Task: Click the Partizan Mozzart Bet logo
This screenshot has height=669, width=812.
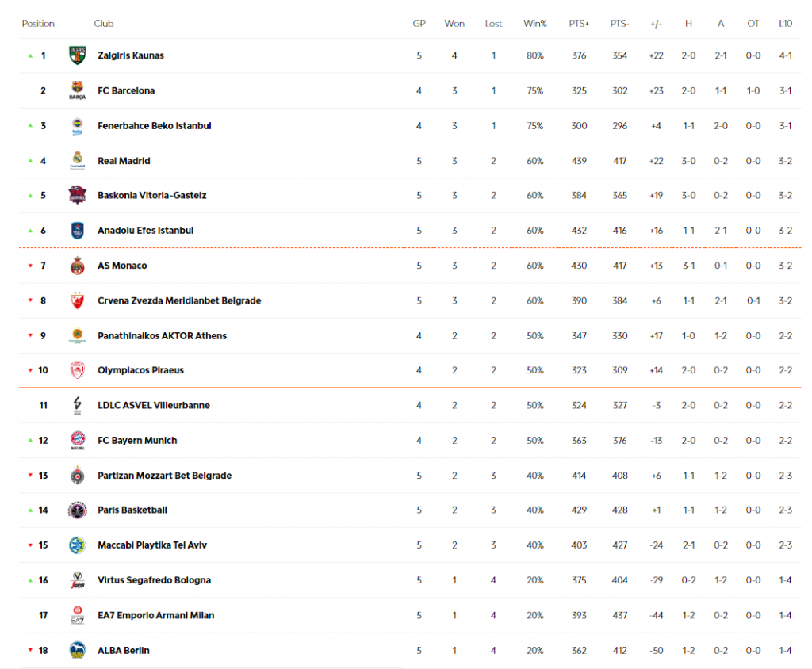Action: click(77, 476)
